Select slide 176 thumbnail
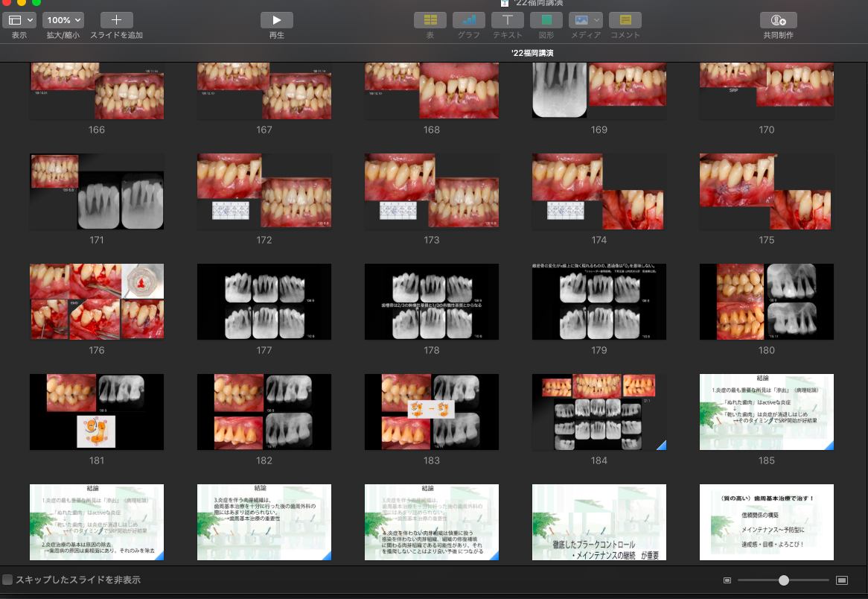Screen dimensions: 868x599 (x=97, y=302)
